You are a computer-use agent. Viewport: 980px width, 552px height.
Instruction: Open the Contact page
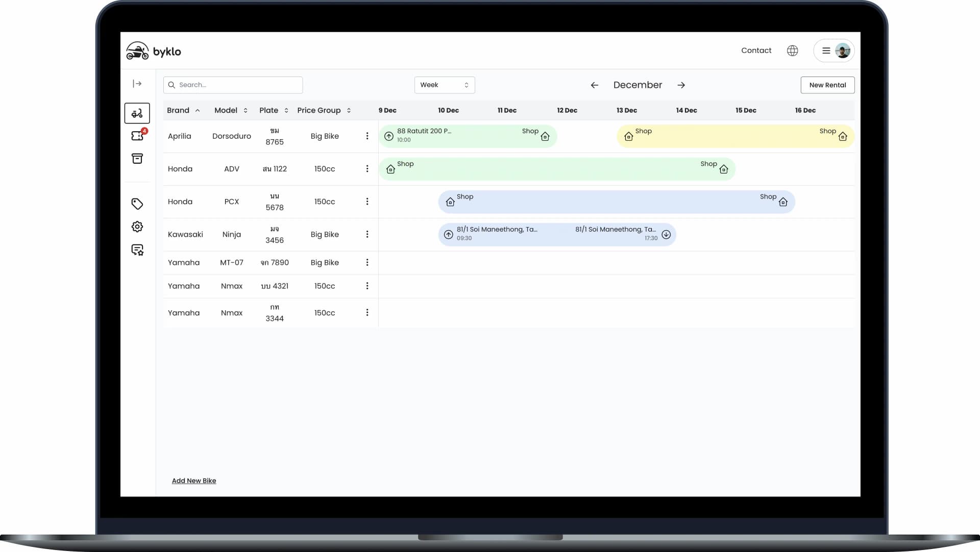click(x=756, y=51)
